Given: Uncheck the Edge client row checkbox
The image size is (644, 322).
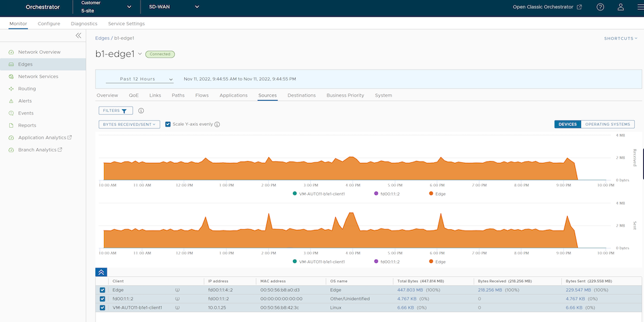Looking at the screenshot, I should coord(102,290).
